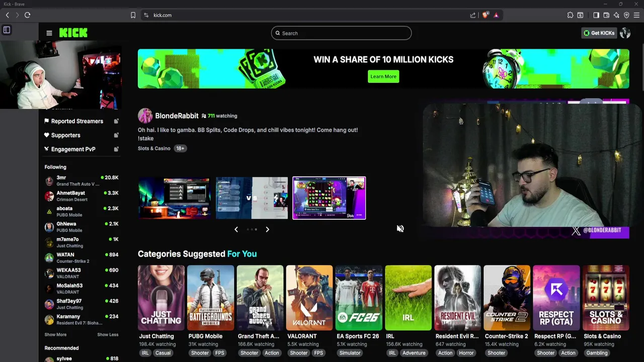Show previous featured stream with left arrow
The height and width of the screenshot is (362, 644).
click(x=236, y=229)
